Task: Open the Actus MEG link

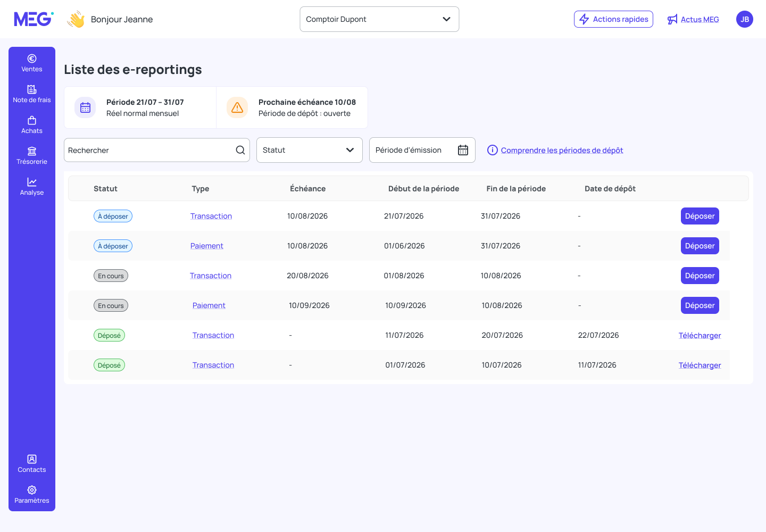Action: click(x=693, y=19)
